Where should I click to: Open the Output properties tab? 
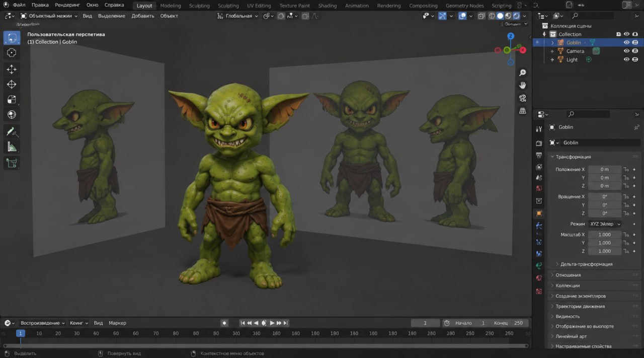(x=539, y=155)
